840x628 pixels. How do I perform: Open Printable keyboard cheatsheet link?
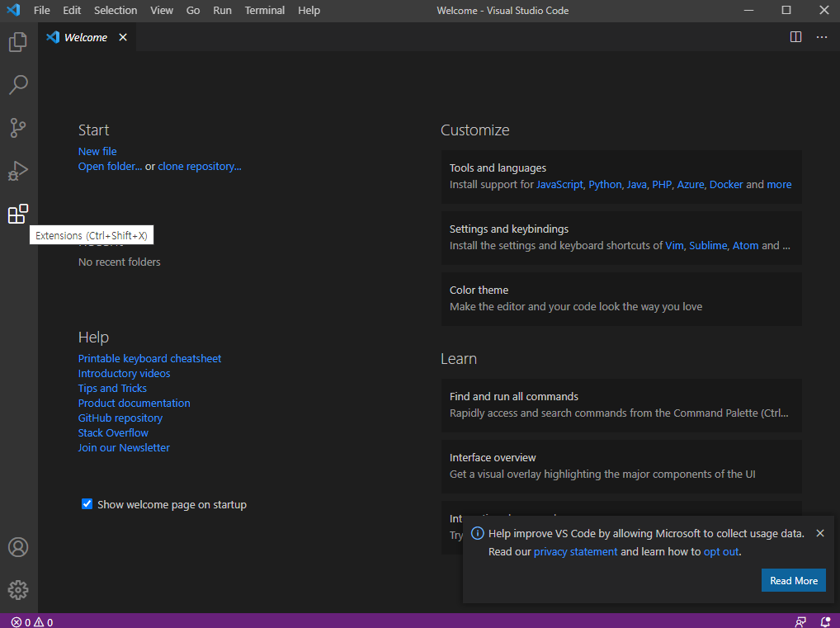click(x=149, y=358)
